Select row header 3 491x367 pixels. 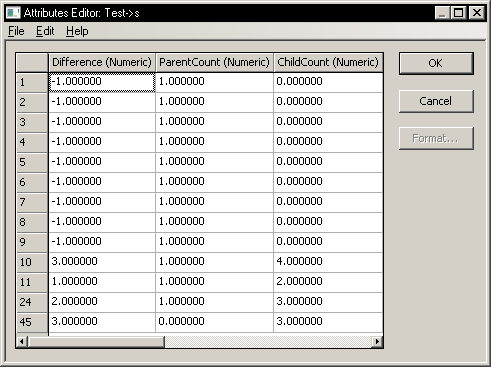(x=32, y=122)
